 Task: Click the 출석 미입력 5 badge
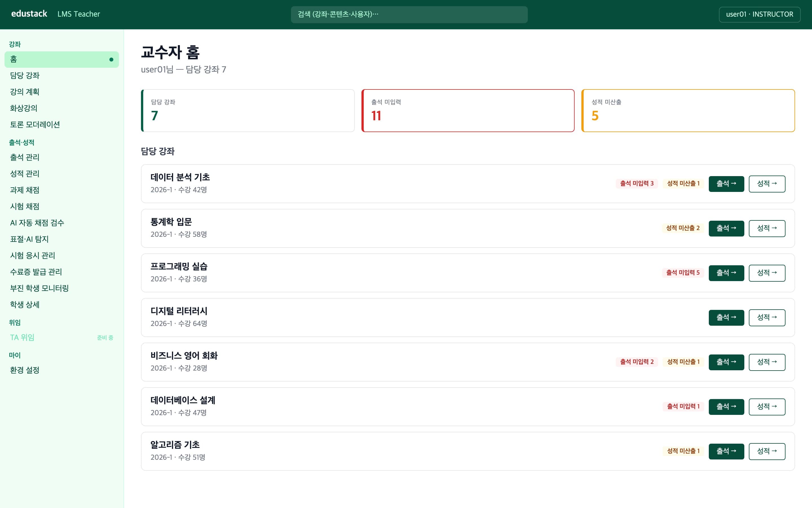coord(683,272)
